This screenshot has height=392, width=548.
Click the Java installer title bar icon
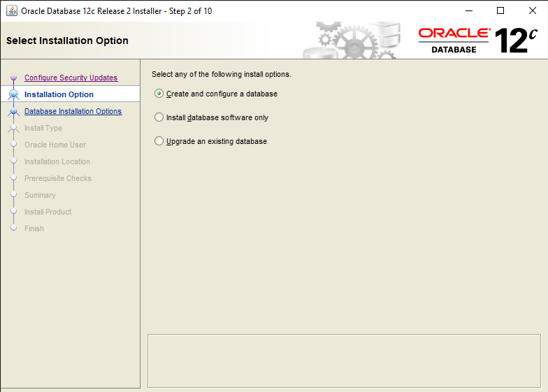(x=11, y=11)
